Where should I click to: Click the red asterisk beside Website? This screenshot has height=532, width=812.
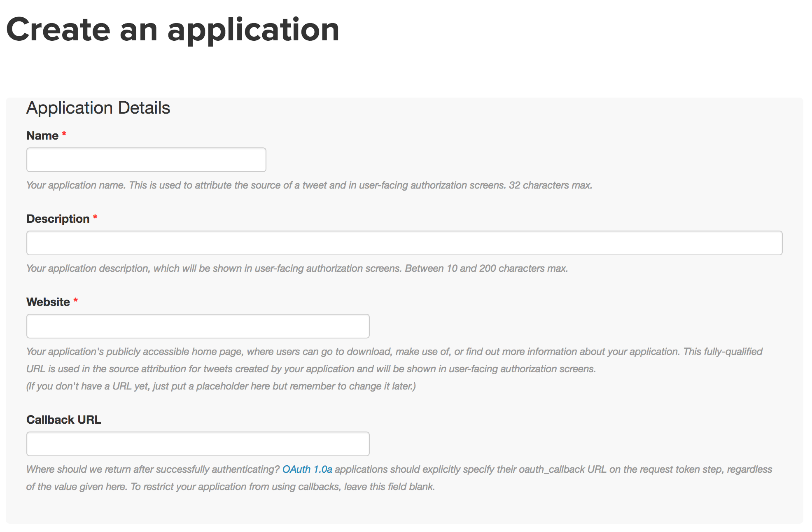(76, 301)
